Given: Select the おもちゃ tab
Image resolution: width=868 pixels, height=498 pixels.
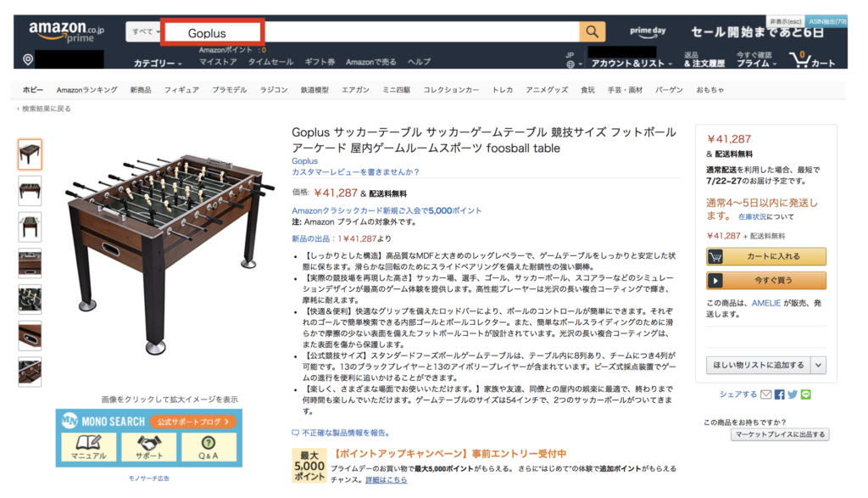Looking at the screenshot, I should click(709, 90).
